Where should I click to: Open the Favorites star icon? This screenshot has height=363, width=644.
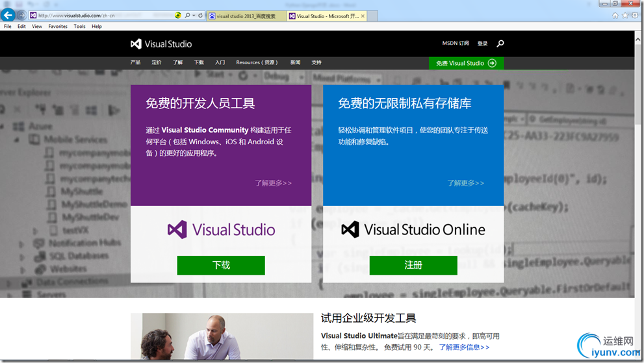pyautogui.click(x=625, y=16)
